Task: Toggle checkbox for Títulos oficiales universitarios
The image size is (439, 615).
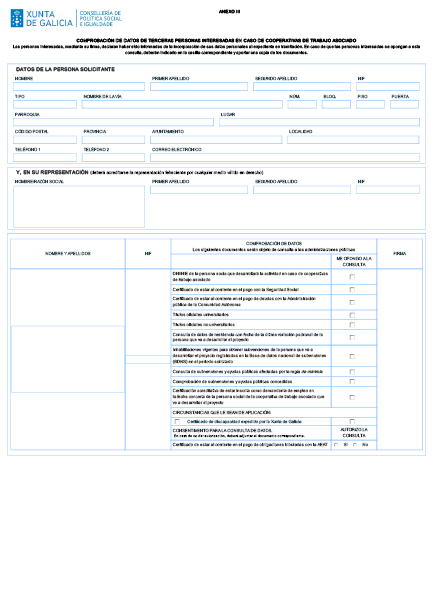Action: click(x=352, y=315)
